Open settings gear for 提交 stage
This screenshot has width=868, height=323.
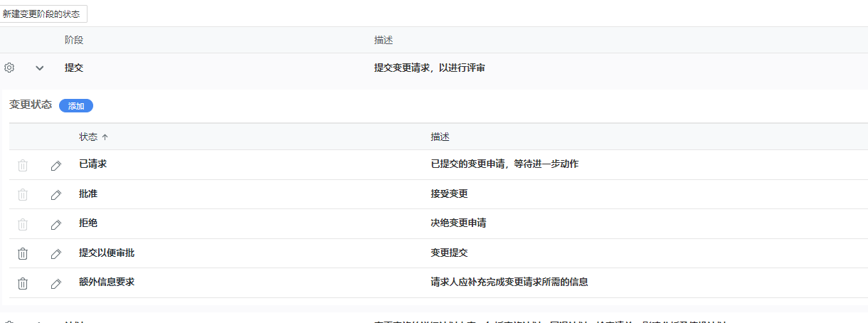click(x=9, y=68)
